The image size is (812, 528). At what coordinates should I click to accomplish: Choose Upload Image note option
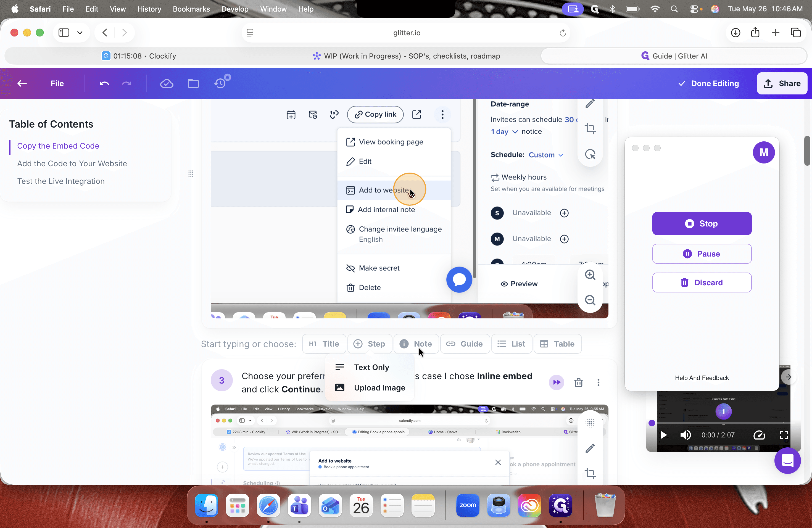tap(370, 387)
